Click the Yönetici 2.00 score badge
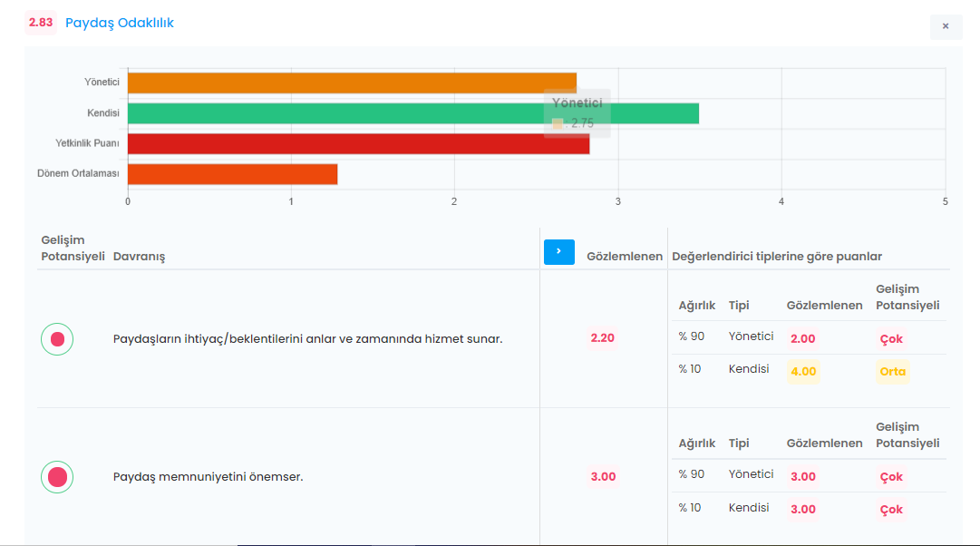 click(802, 339)
